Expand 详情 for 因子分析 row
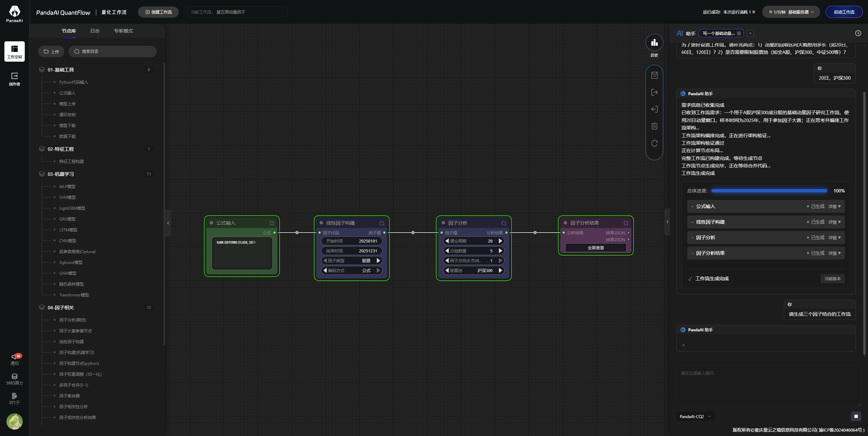The image size is (868, 436). [834, 237]
